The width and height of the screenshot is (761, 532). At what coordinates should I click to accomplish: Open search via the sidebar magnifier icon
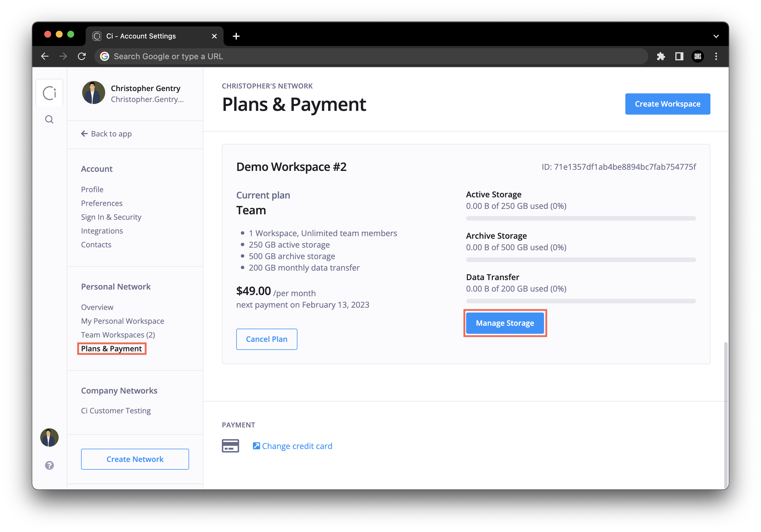click(x=49, y=119)
